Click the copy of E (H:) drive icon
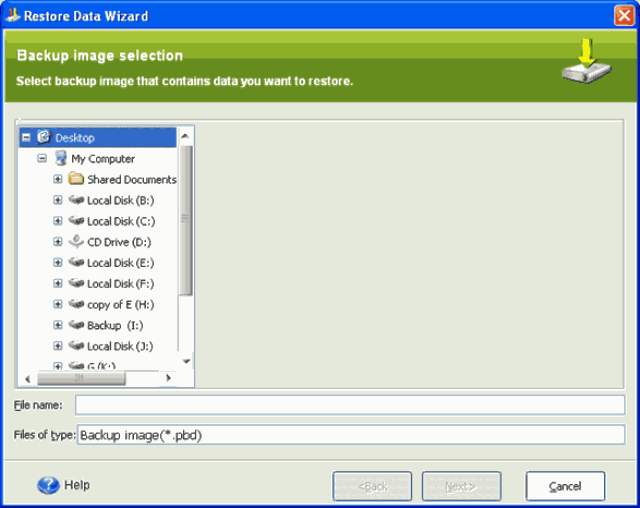 (x=76, y=304)
